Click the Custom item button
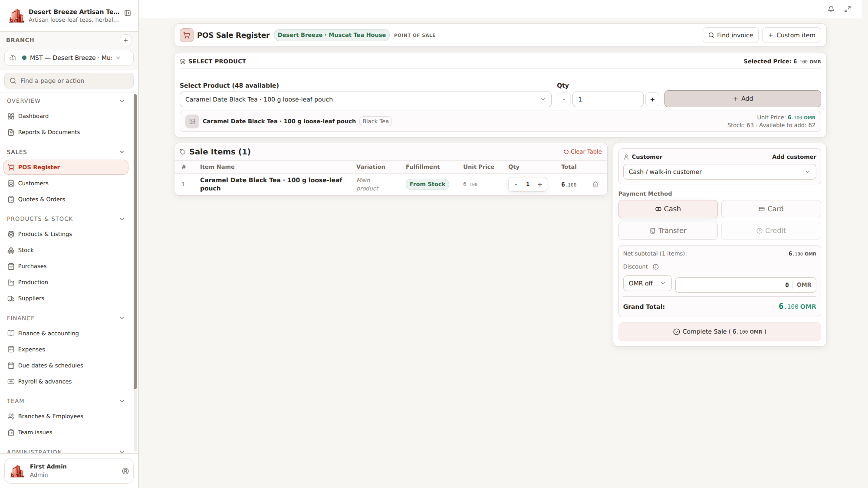 point(792,35)
